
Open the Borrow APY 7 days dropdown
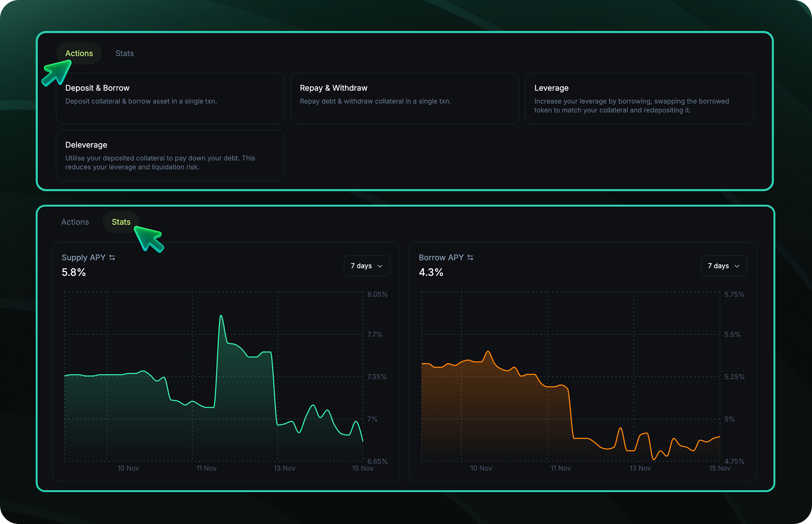(x=724, y=266)
